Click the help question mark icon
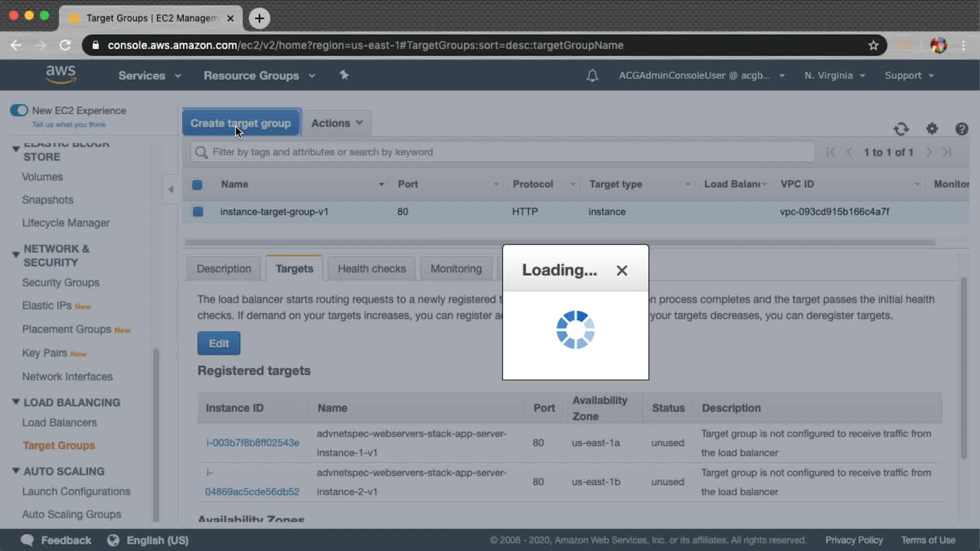Screen dimensions: 980x551 962,129
